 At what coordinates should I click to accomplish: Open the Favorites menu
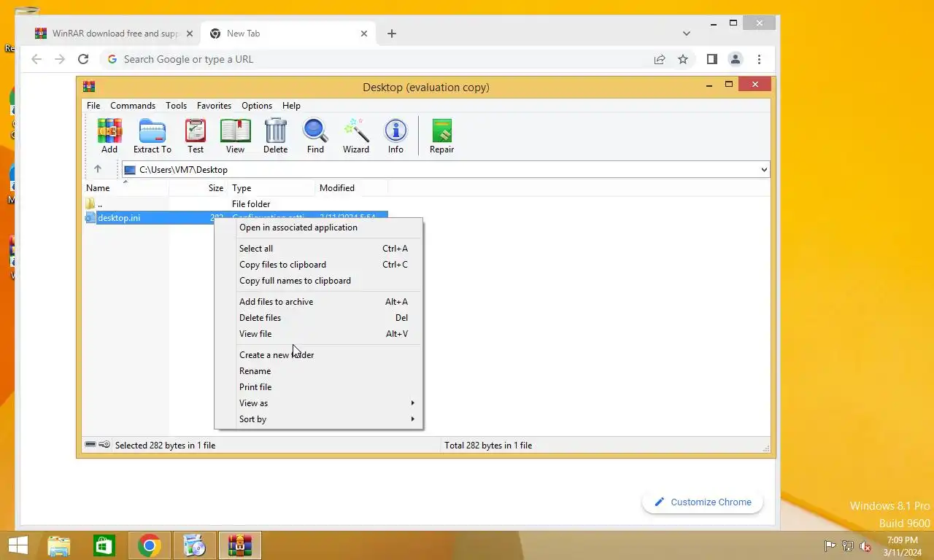click(x=214, y=106)
